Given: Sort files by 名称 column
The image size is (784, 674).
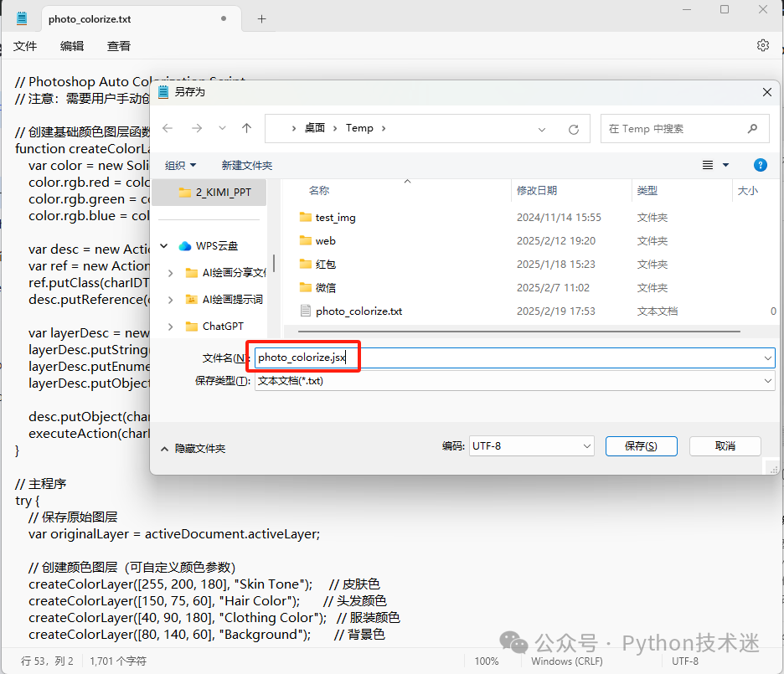Looking at the screenshot, I should click(x=319, y=191).
